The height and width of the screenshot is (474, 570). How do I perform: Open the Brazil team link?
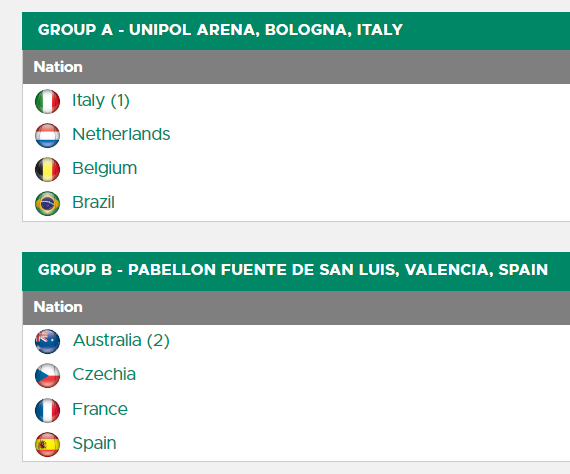[93, 202]
